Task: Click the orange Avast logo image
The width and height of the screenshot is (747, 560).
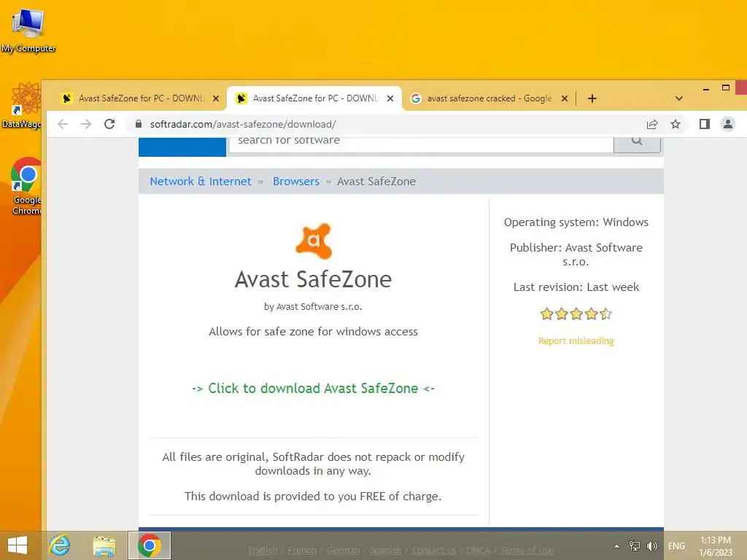Action: point(314,241)
